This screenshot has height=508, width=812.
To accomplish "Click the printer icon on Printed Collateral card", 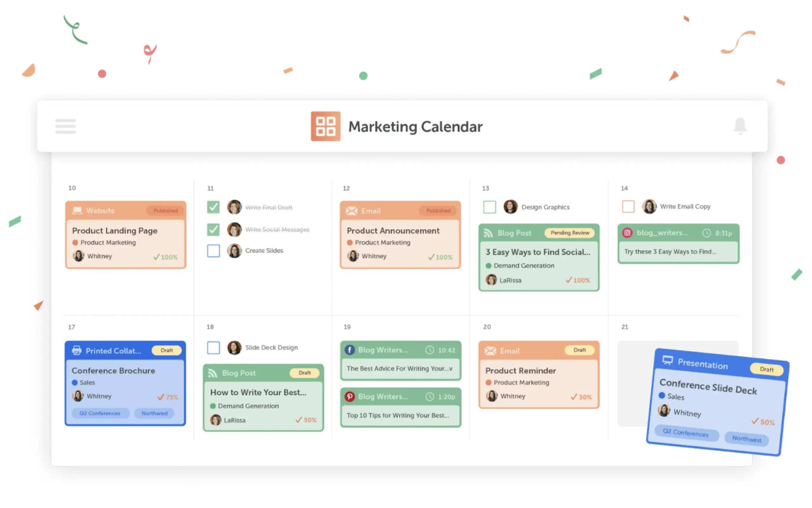I will click(x=77, y=350).
